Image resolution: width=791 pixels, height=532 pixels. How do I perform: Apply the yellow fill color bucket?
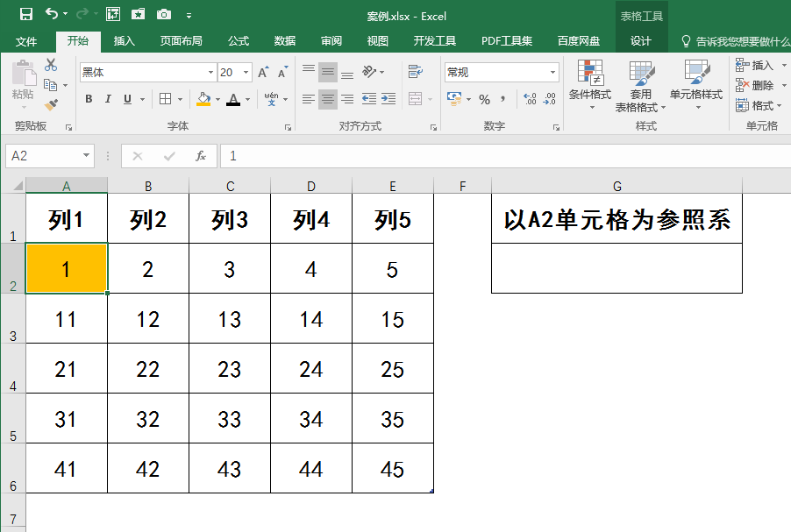pos(203,99)
